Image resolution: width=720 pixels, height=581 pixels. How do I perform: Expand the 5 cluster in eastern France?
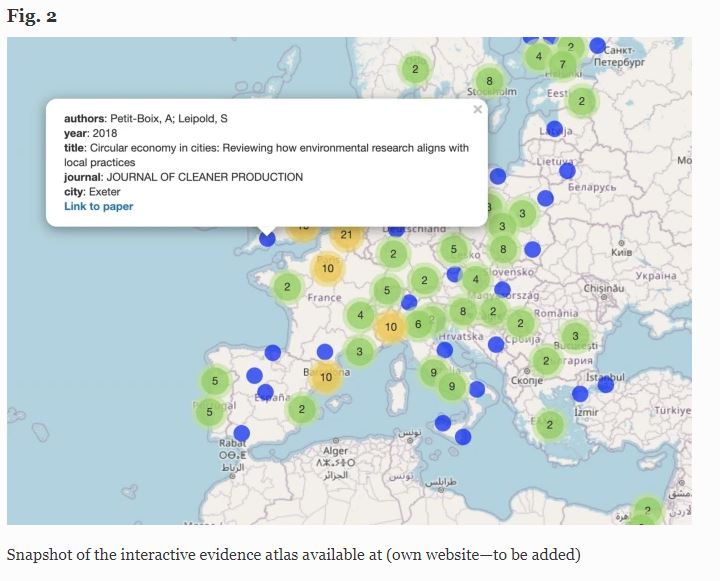coord(387,290)
